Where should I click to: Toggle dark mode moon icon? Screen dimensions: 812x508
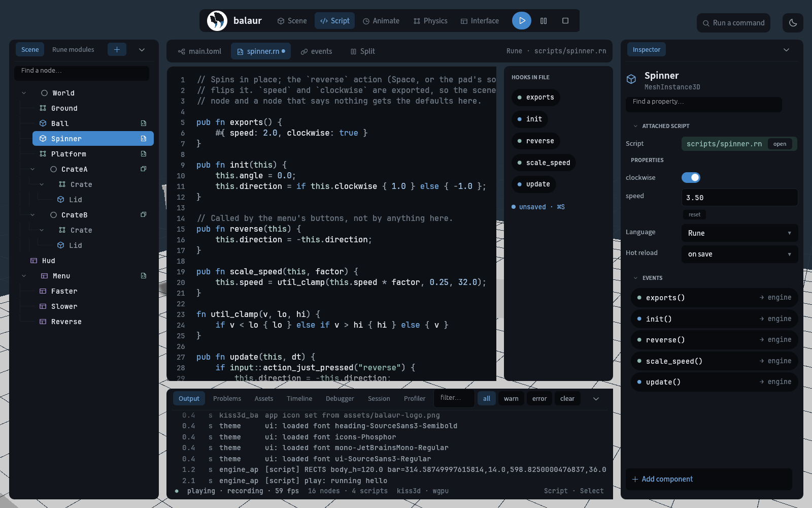click(x=793, y=23)
